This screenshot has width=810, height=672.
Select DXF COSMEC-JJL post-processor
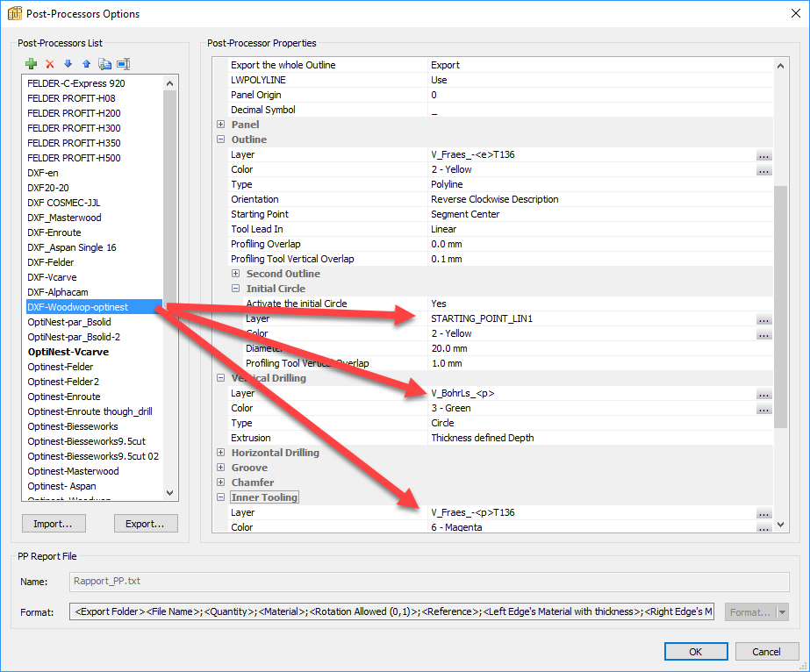point(63,203)
